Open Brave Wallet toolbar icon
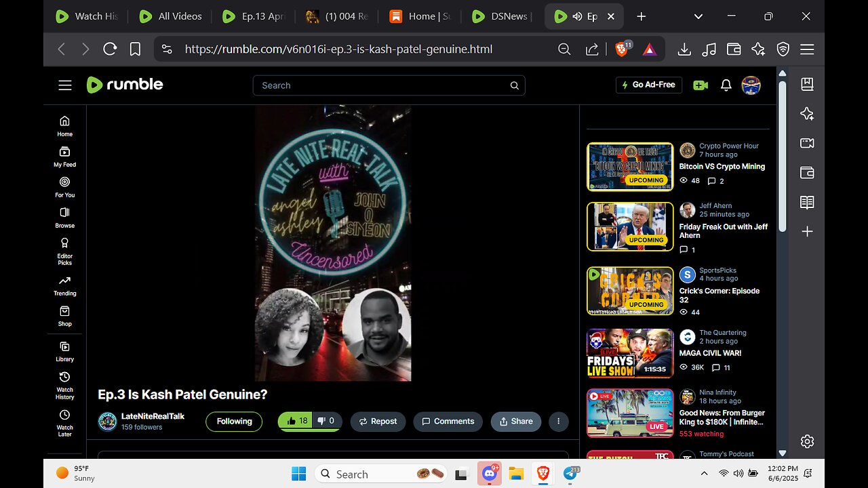This screenshot has height=488, width=868. pos(734,49)
